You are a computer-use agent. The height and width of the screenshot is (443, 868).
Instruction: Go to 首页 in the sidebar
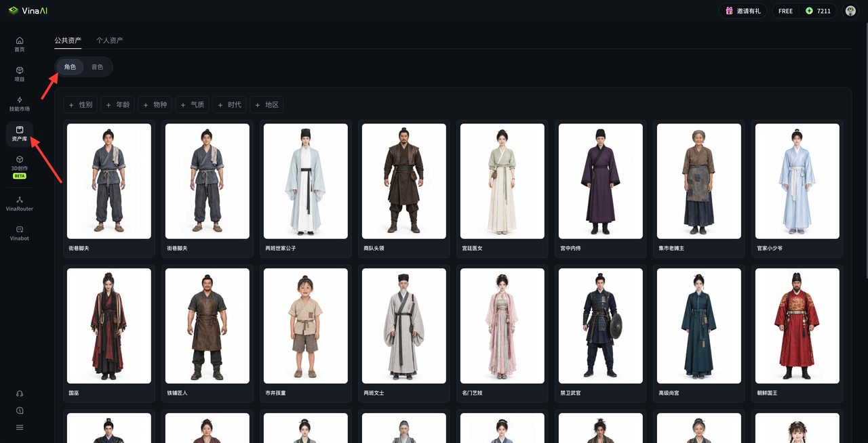(x=20, y=45)
